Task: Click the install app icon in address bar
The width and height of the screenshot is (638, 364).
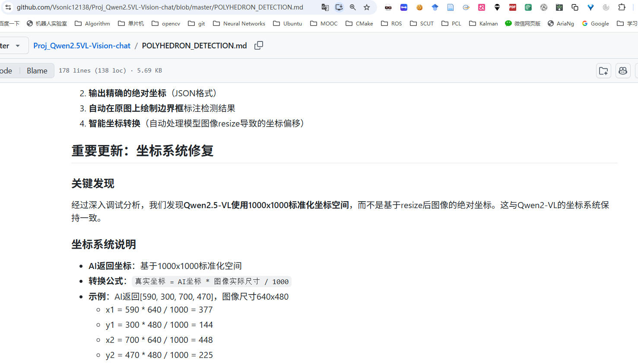Action: 339,7
